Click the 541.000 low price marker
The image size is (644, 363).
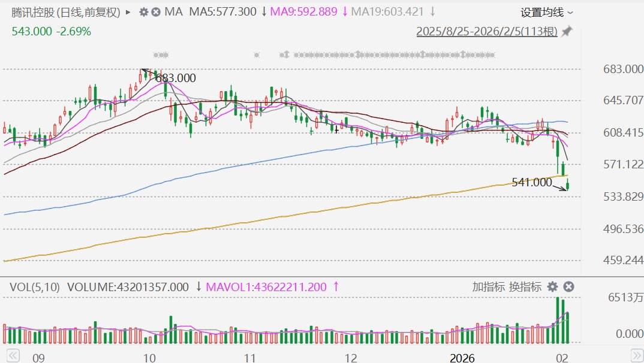(x=532, y=182)
